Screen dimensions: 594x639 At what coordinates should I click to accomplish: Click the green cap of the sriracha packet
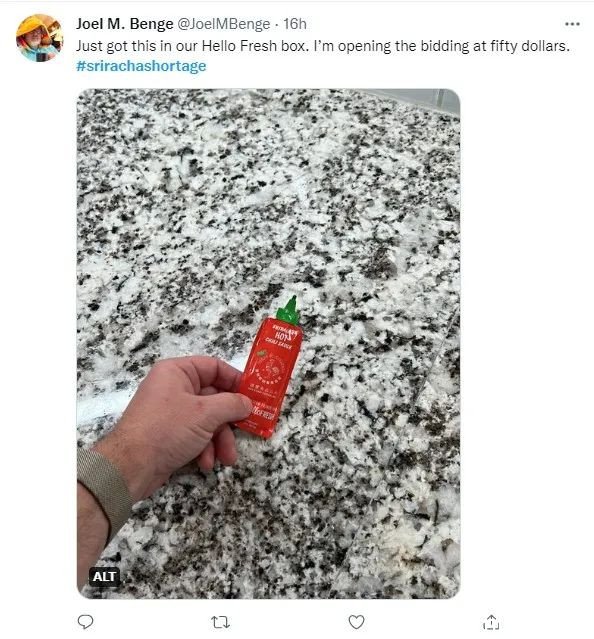(x=290, y=310)
